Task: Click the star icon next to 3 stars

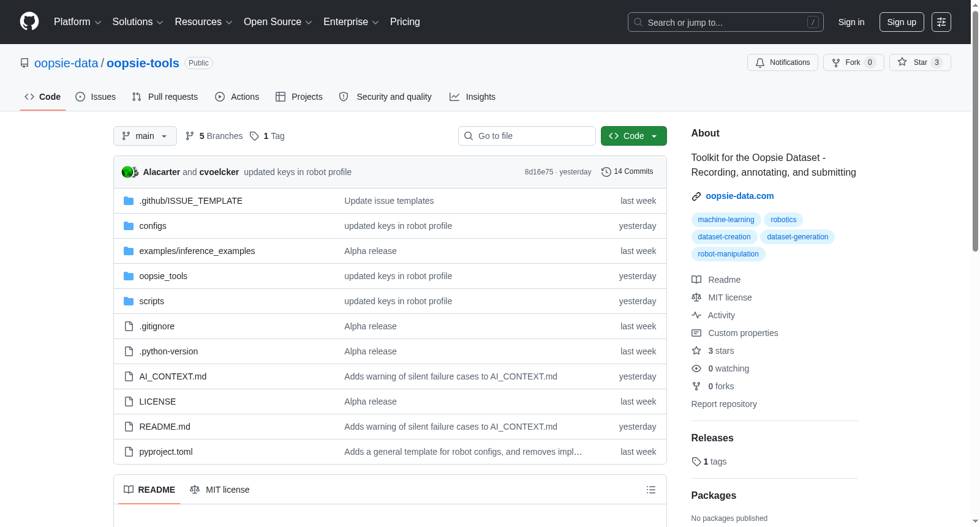Action: click(x=696, y=351)
